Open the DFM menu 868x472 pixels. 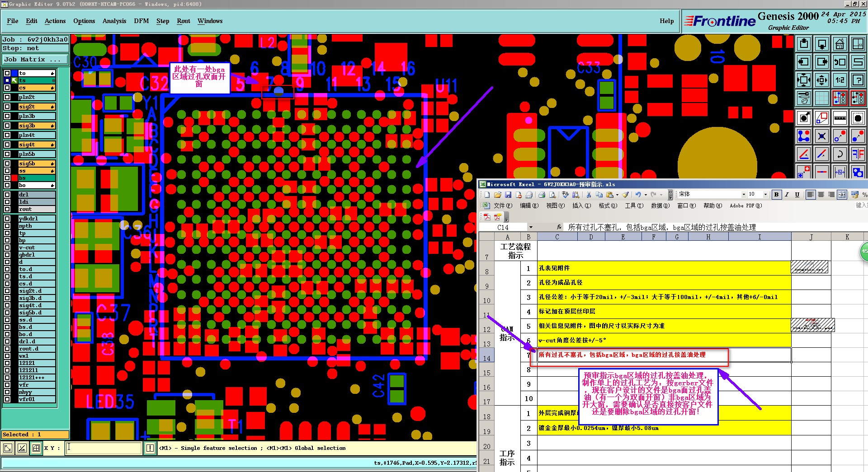click(x=142, y=21)
